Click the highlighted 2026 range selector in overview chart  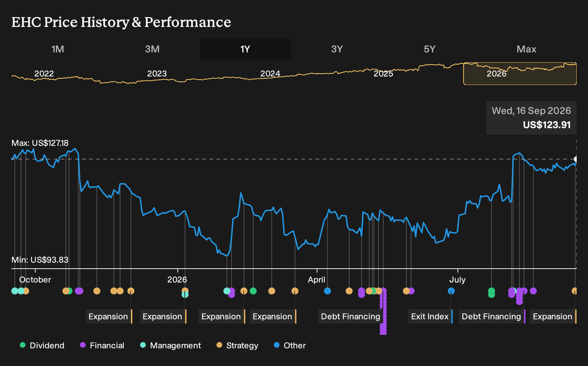click(x=520, y=74)
